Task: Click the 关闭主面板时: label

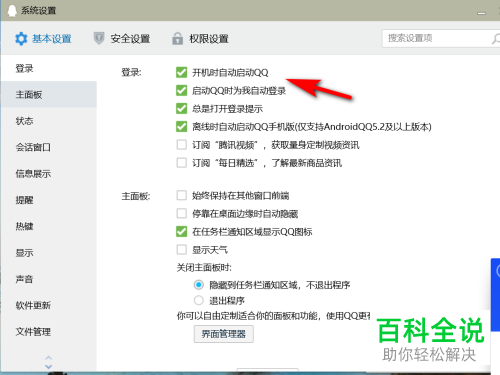Action: 204,267
